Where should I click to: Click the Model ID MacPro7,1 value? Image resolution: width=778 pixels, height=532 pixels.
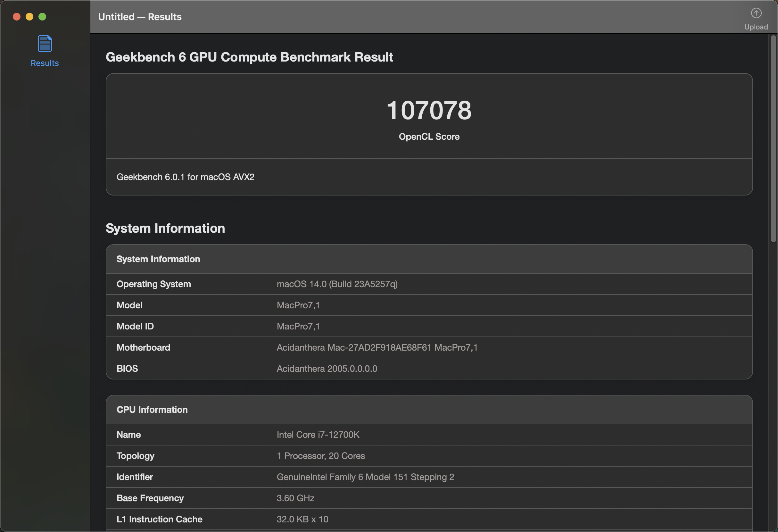298,327
